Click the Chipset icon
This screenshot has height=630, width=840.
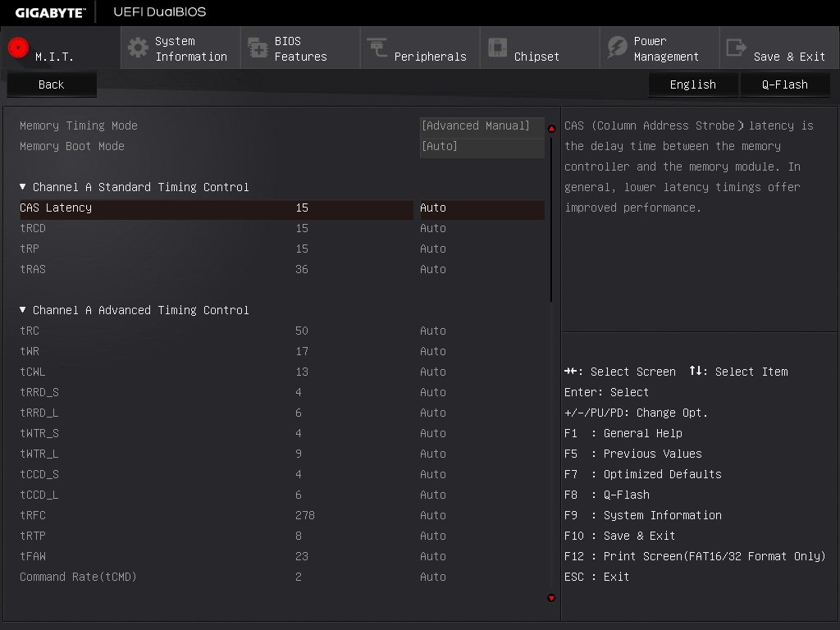497,48
